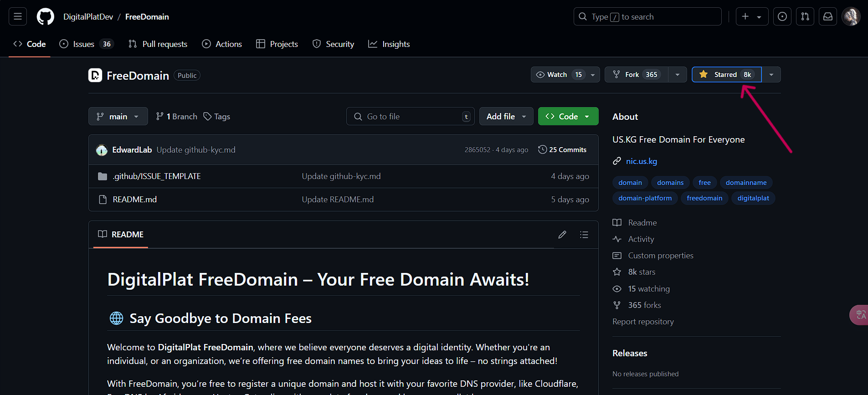
Task: View the 15 watching link
Action: point(641,289)
